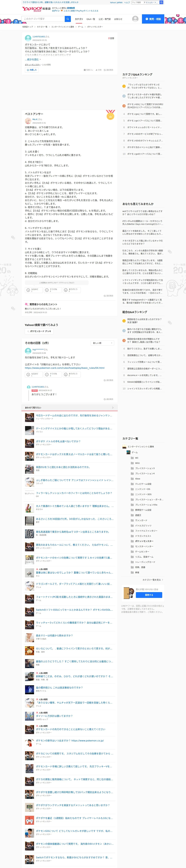Image resolution: width=186 pixels, height=868 pixels.
Task: Toggle the 共感した empathy button
Action: (32, 70)
